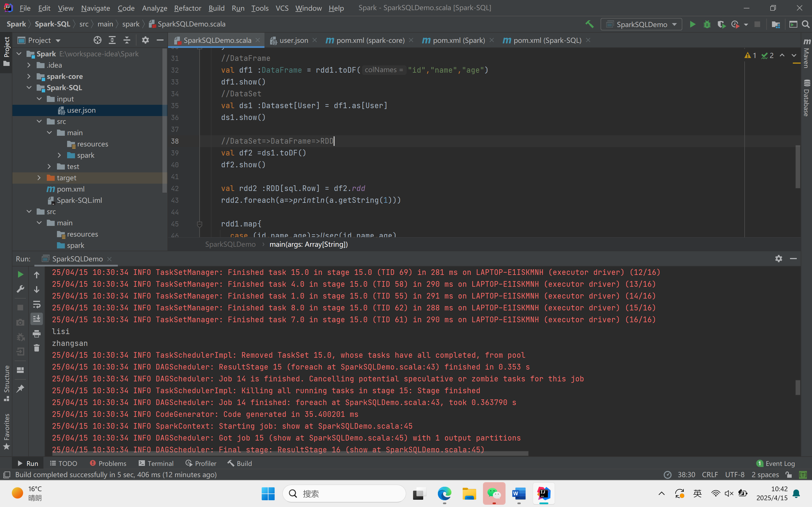Print the console output with the printer icon
The width and height of the screenshot is (812, 507).
pos(37,334)
